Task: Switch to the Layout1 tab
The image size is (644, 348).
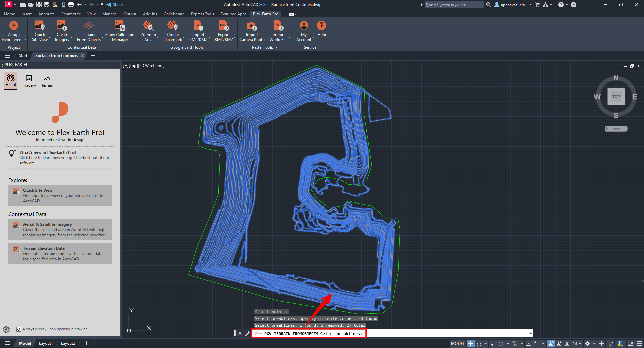Action: pyautogui.click(x=46, y=343)
